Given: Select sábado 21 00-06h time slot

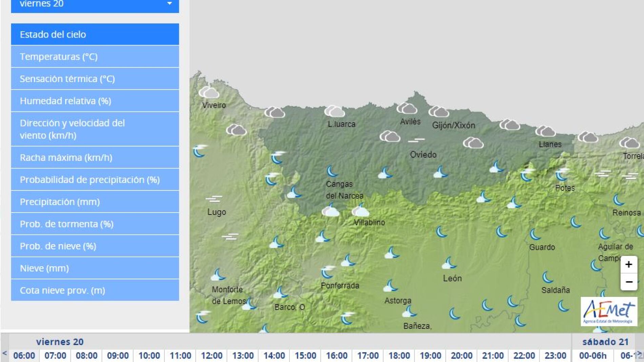Looking at the screenshot, I should pos(592,356).
